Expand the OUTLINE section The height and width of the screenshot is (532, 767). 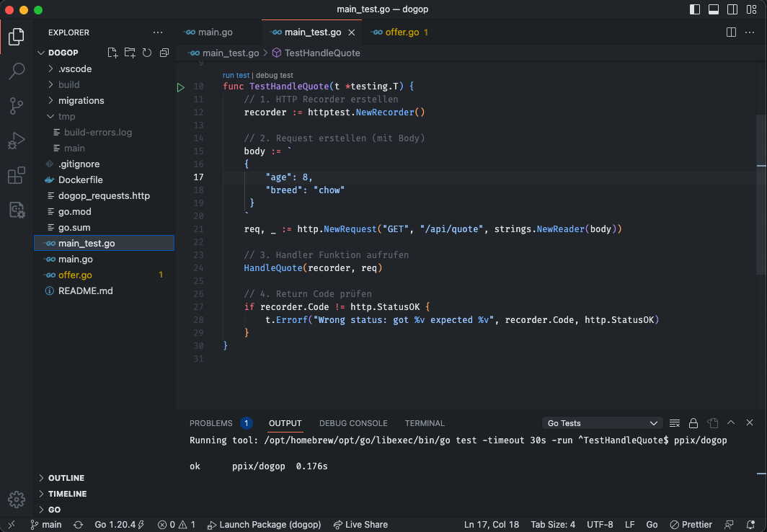(105, 478)
